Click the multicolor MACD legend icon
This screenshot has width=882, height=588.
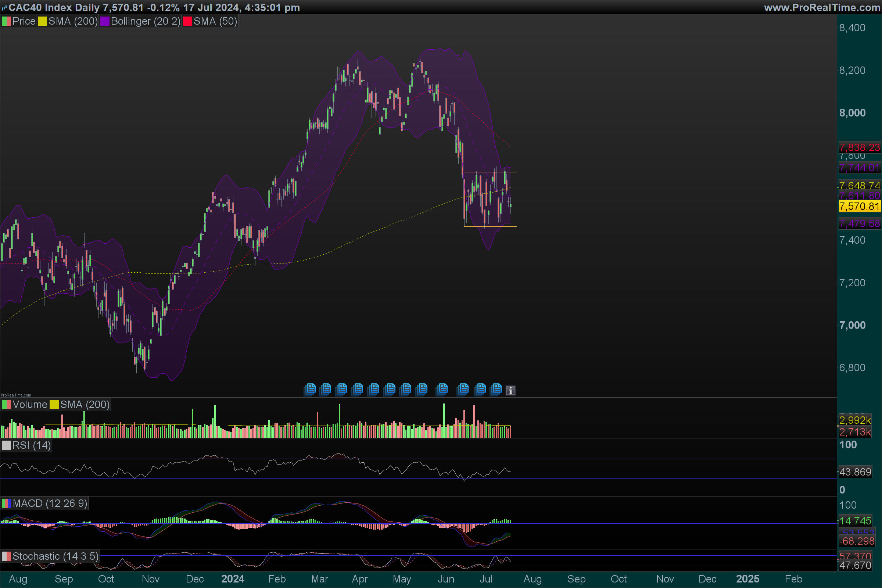pyautogui.click(x=6, y=503)
